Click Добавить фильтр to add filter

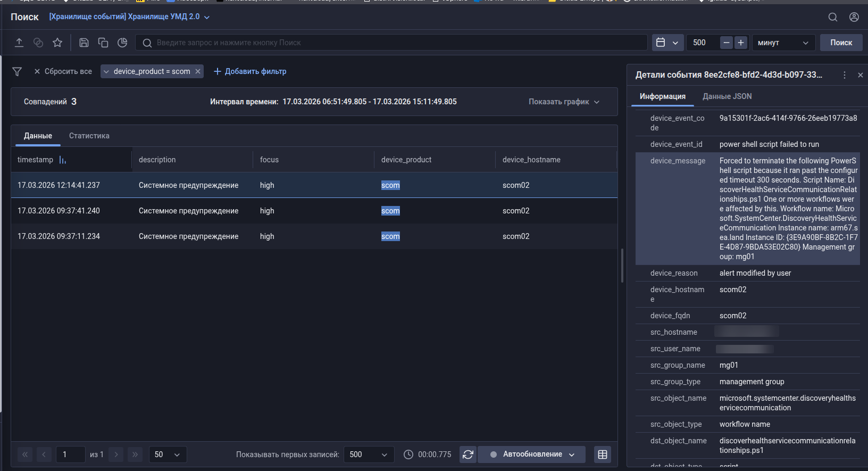pyautogui.click(x=250, y=71)
